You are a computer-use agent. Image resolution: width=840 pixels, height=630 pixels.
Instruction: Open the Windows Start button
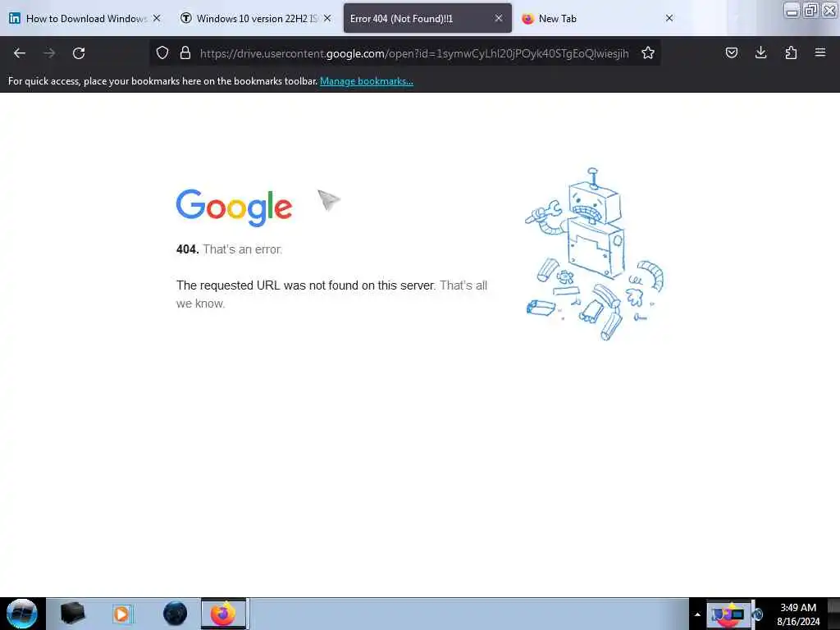tap(22, 614)
